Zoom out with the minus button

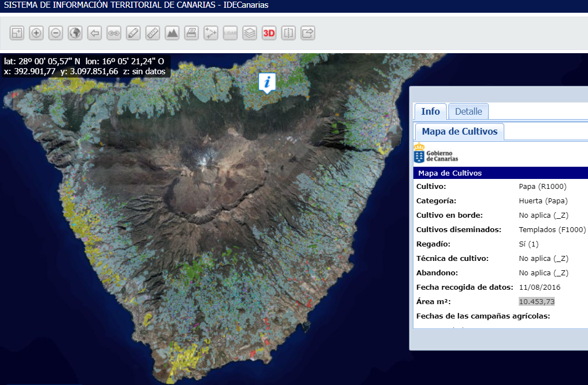(55, 33)
